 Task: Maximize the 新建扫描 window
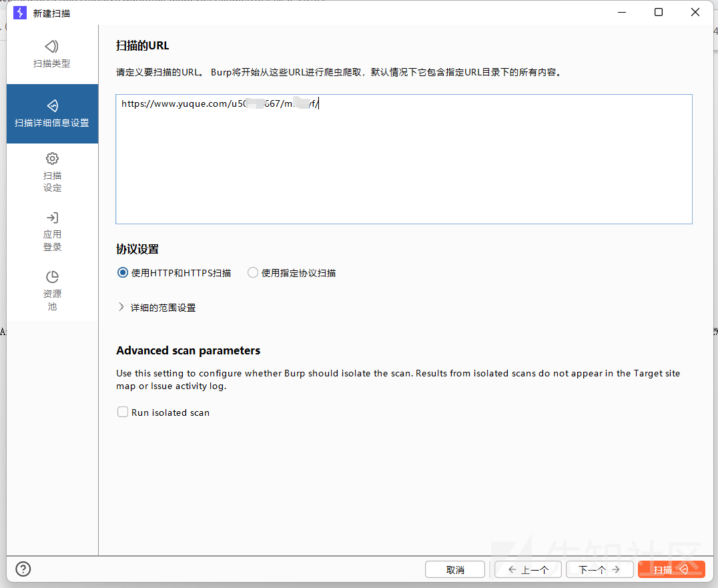coord(659,13)
